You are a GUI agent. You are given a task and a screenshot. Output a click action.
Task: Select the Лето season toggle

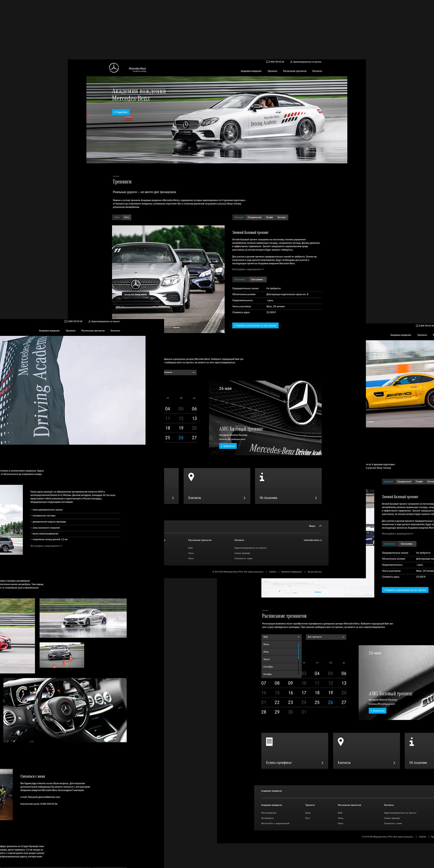coord(127,217)
